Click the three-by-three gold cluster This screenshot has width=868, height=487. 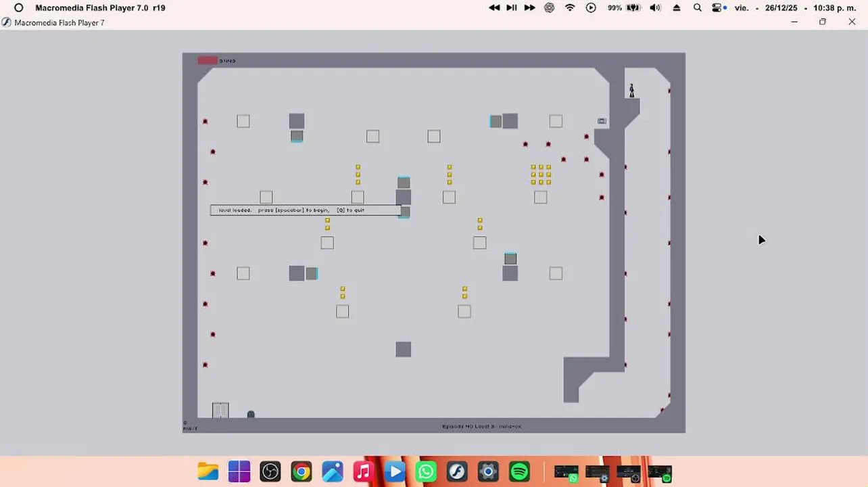pyautogui.click(x=541, y=174)
